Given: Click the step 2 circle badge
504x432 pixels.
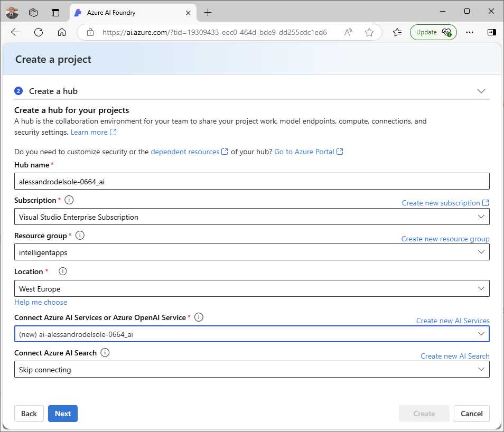Looking at the screenshot, I should 18,91.
